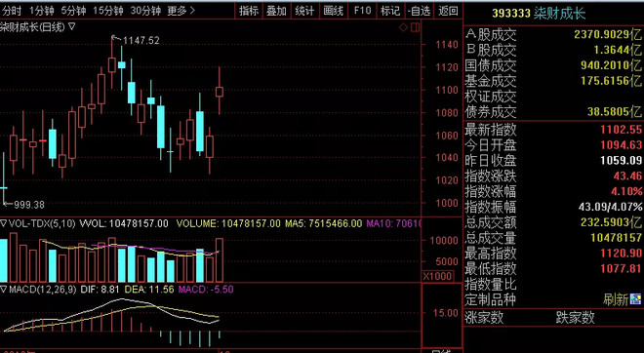Click the icon beside 刷新
Screen dimensions: 644x353
pyautogui.click(x=635, y=299)
